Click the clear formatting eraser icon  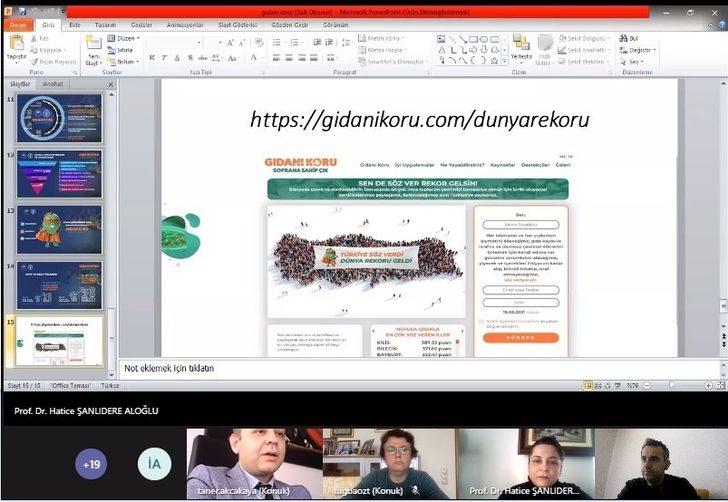[x=259, y=43]
